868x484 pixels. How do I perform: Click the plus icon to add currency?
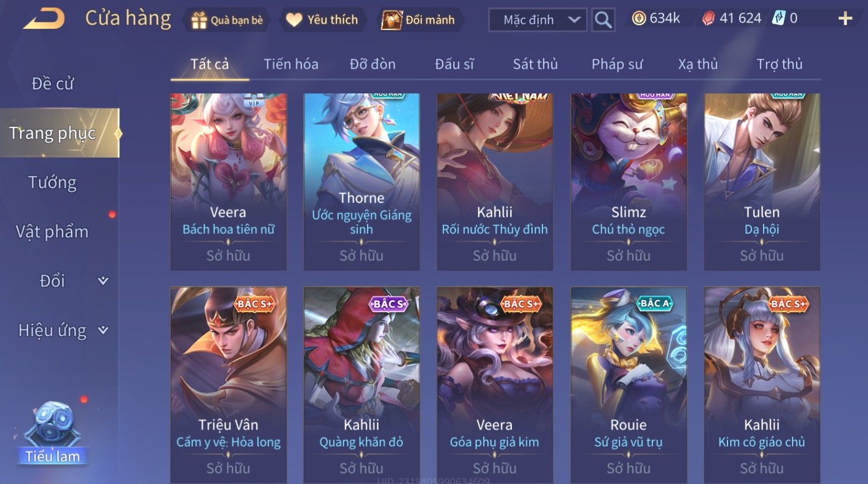tap(845, 19)
